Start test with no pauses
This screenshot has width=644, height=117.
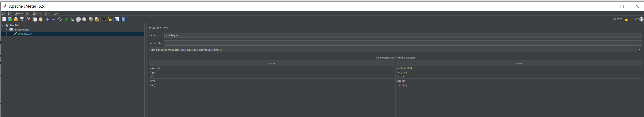(72, 19)
